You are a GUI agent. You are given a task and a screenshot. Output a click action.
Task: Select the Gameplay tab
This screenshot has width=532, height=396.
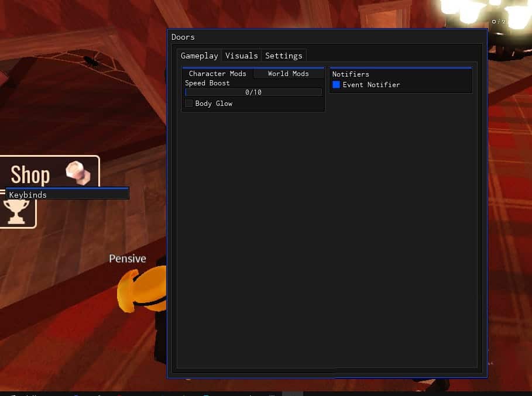click(199, 55)
